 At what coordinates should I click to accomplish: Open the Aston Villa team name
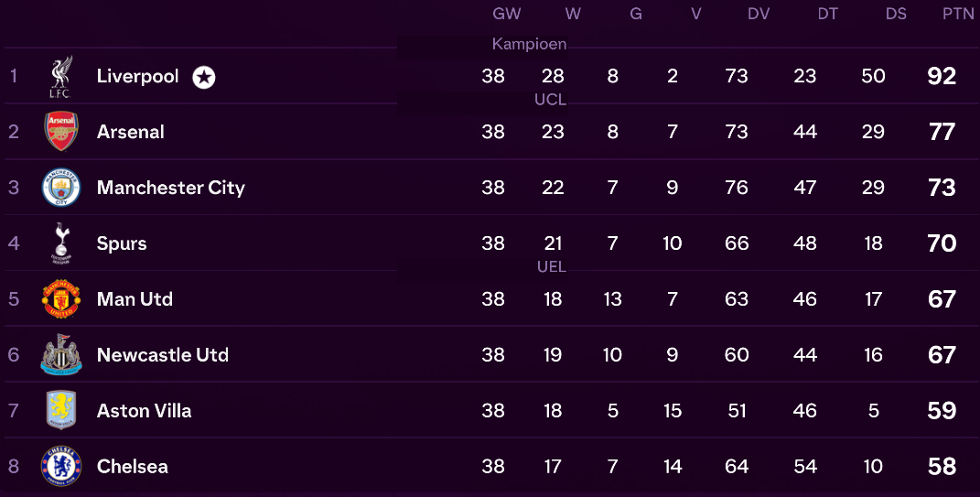(x=145, y=411)
